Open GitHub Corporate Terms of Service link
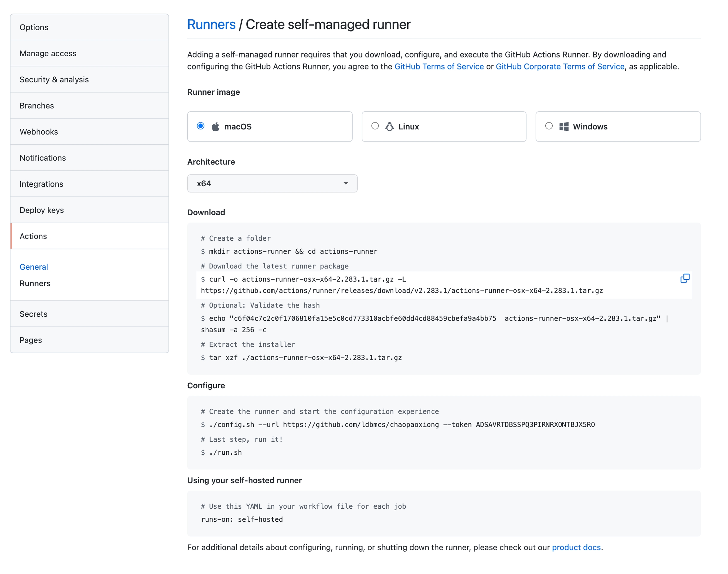 coord(560,67)
